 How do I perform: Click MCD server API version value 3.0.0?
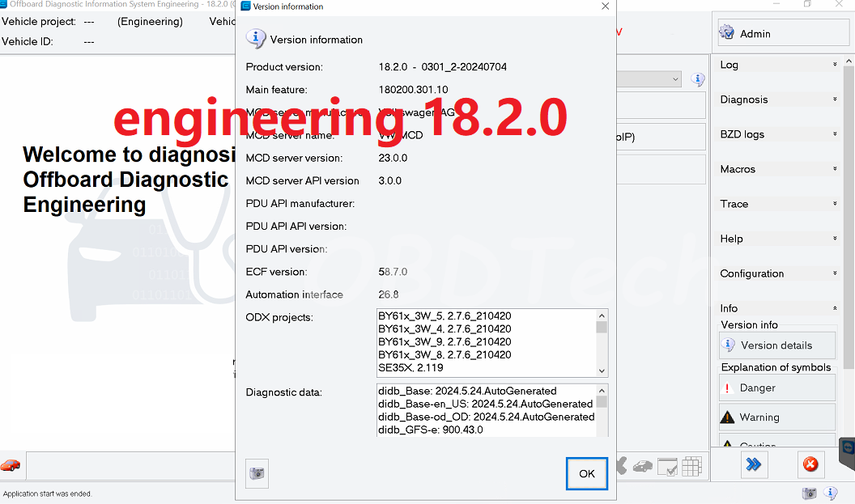click(x=390, y=181)
